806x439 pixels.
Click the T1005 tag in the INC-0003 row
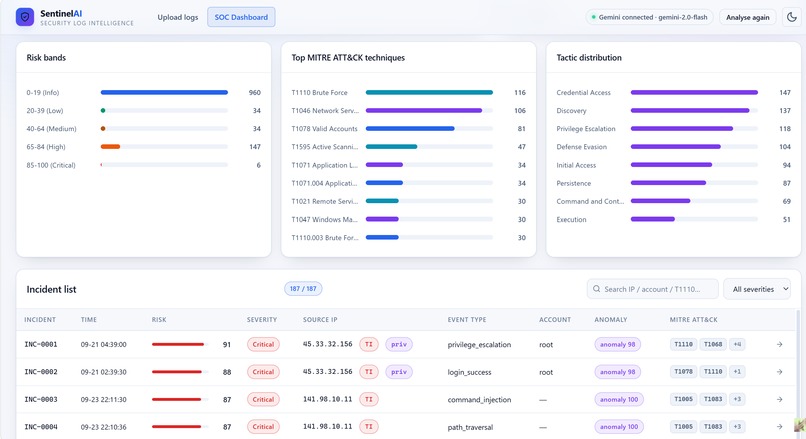(x=683, y=399)
